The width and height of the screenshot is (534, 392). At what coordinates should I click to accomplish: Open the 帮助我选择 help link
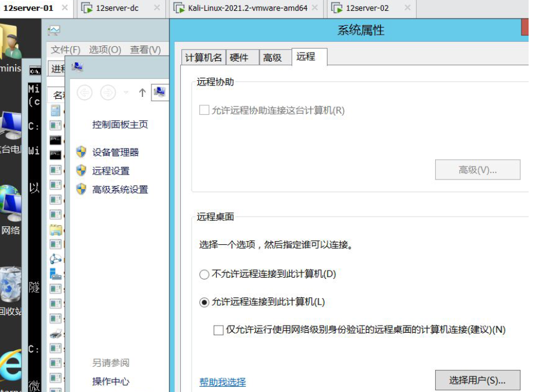pyautogui.click(x=223, y=382)
